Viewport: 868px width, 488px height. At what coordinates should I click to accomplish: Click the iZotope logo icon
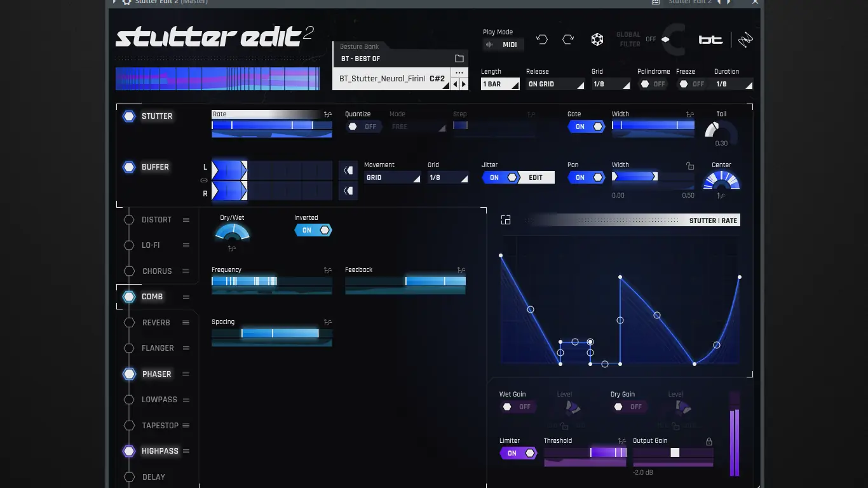[745, 40]
